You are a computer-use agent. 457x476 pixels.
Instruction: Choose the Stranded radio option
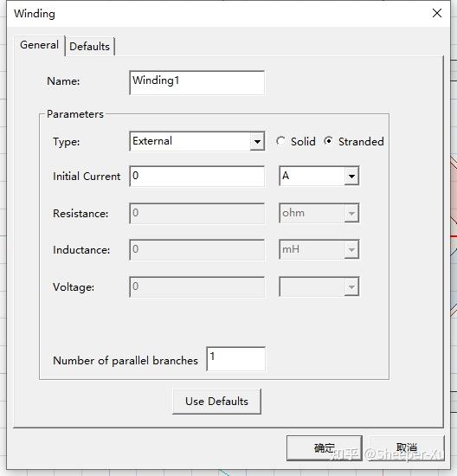tap(328, 141)
